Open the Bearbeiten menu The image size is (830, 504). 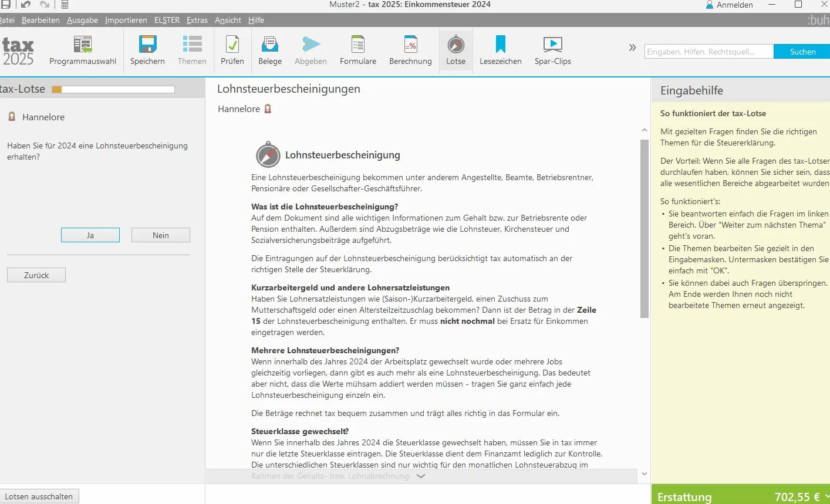41,20
